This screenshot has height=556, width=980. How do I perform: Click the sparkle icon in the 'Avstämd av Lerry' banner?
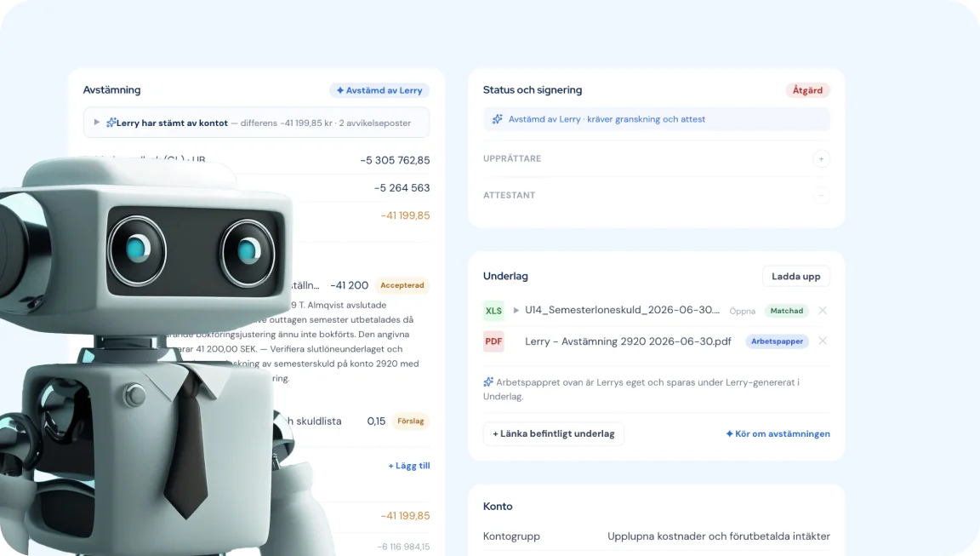[x=498, y=119]
